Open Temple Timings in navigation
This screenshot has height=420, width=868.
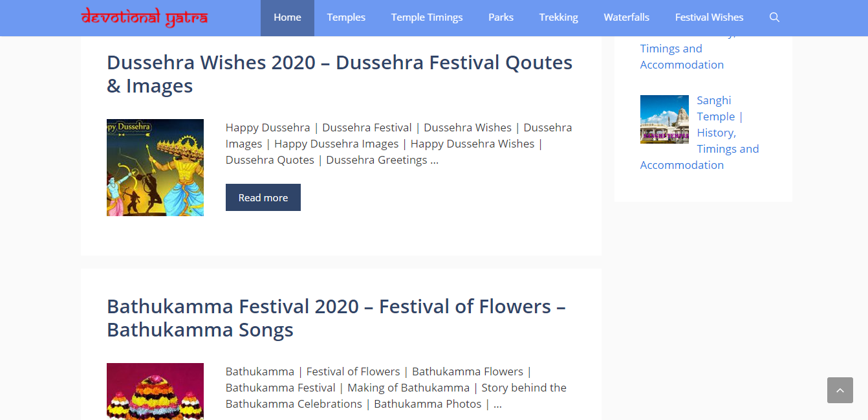pos(427,17)
